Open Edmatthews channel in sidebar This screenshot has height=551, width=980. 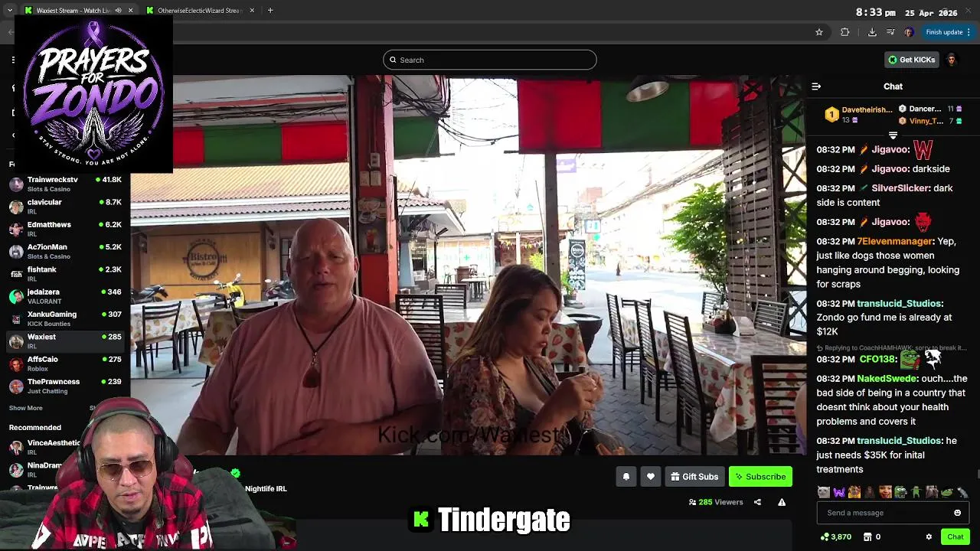66,229
